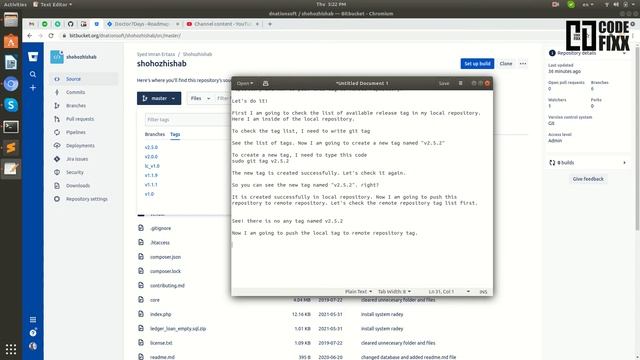Select tag lc_v1.0
This screenshot has height=360, width=640.
pyautogui.click(x=152, y=166)
